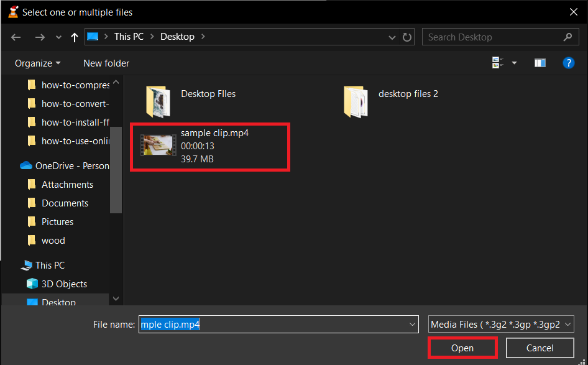This screenshot has width=588, height=365.
Task: Cancel the file selection dialog
Action: click(x=540, y=348)
